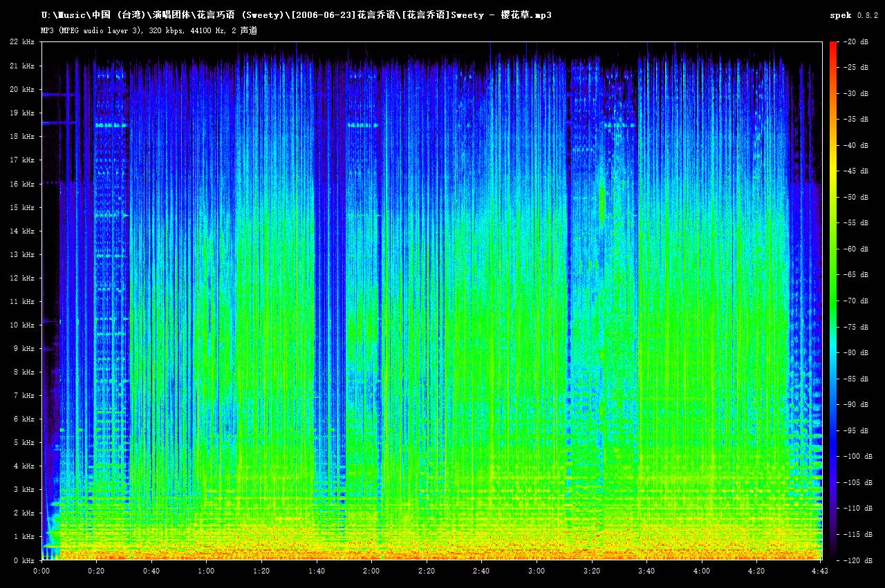
Task: Select the 22 kHz frequency axis label
Action: coord(22,42)
